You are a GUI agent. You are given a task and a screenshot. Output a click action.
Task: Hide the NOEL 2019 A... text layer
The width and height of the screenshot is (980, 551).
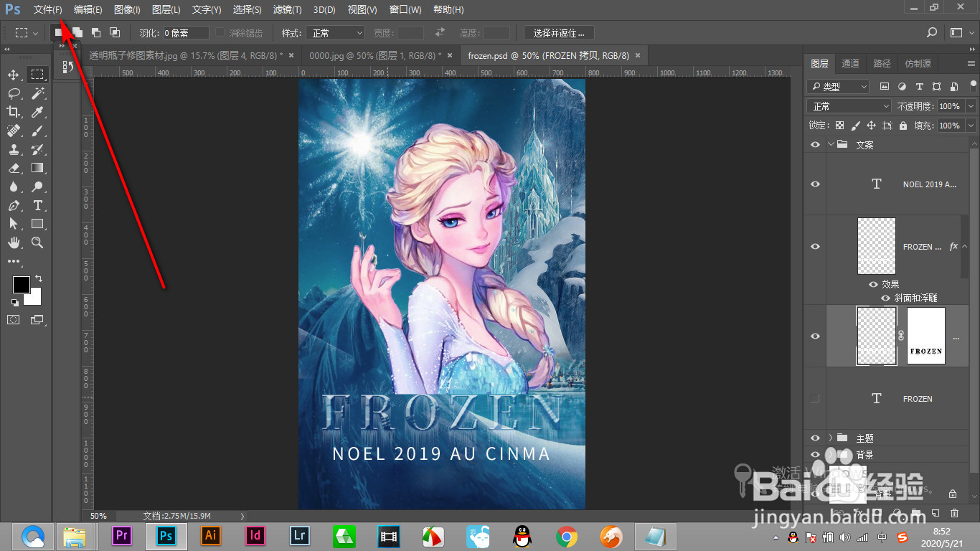click(815, 184)
